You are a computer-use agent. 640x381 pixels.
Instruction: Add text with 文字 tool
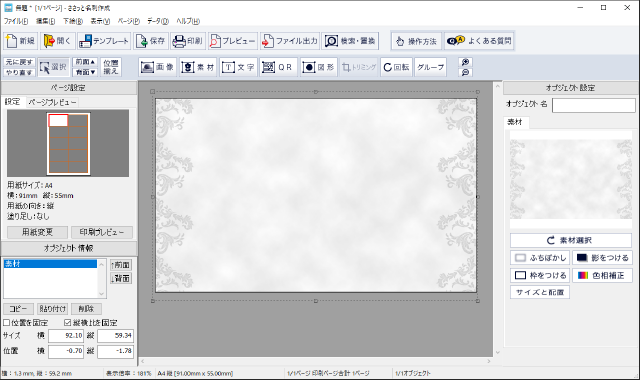coord(238,67)
